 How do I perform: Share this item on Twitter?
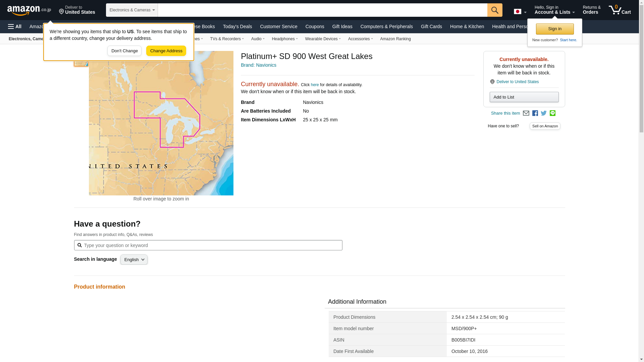point(544,113)
